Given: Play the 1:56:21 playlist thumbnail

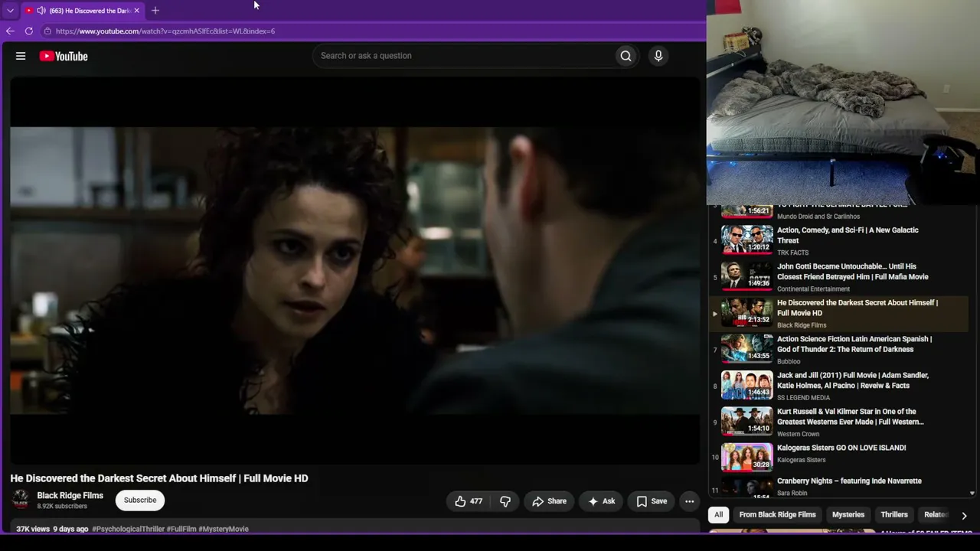Looking at the screenshot, I should point(747,212).
